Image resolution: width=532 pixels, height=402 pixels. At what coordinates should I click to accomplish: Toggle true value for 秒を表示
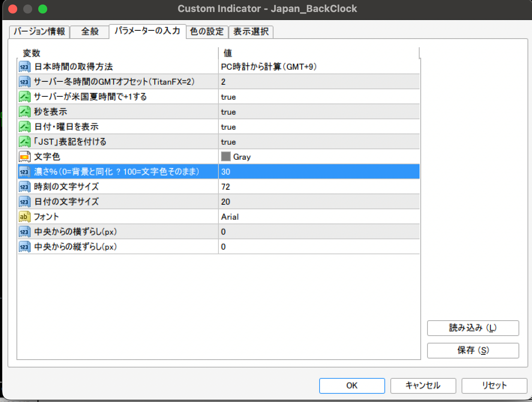point(319,112)
